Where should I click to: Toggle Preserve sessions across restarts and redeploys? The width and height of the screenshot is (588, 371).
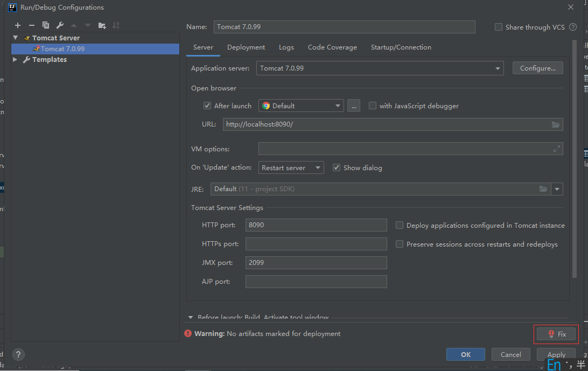400,244
